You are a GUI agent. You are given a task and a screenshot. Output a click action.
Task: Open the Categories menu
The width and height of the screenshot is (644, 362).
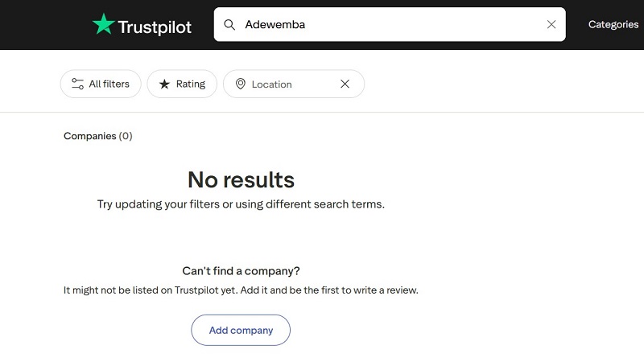(x=613, y=24)
